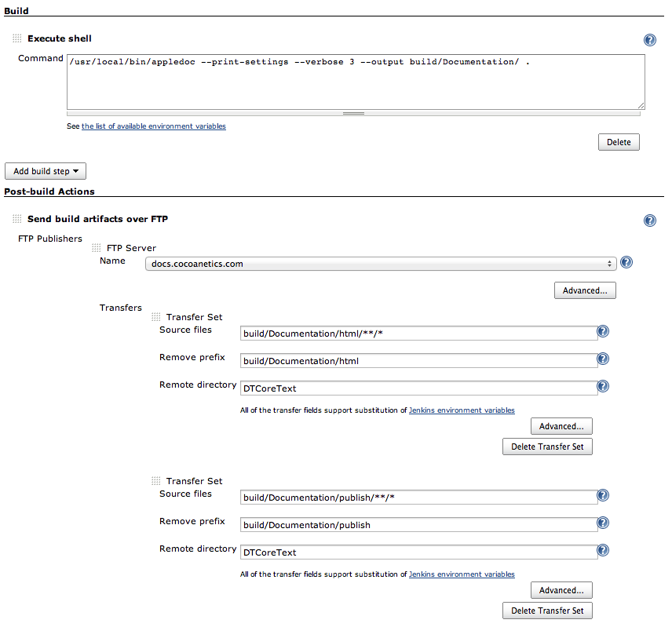Click the FTP Publishers label
672x627 pixels.
click(x=50, y=239)
